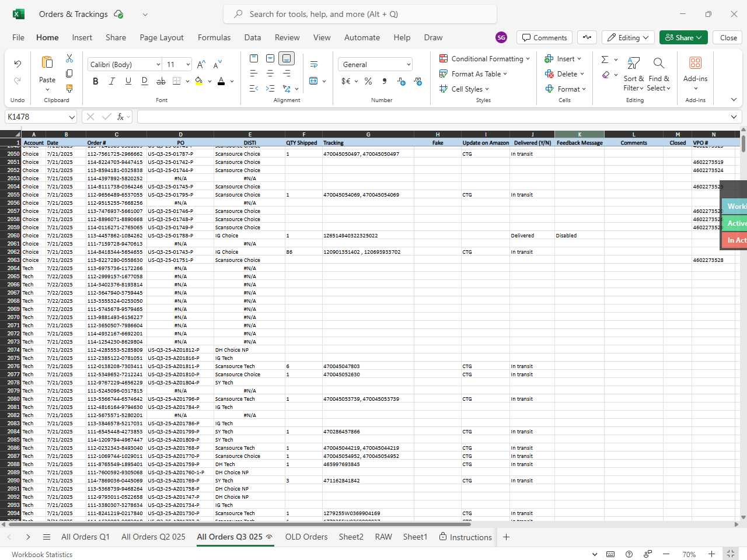Toggle underline formatting
Screen dimensions: 747x560
[128, 81]
